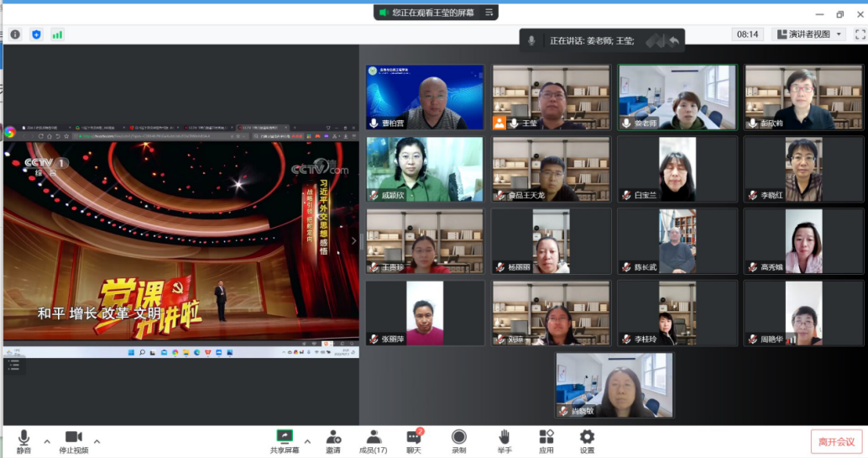Open the 成员(17) participants panel
The height and width of the screenshot is (458, 868).
374,440
